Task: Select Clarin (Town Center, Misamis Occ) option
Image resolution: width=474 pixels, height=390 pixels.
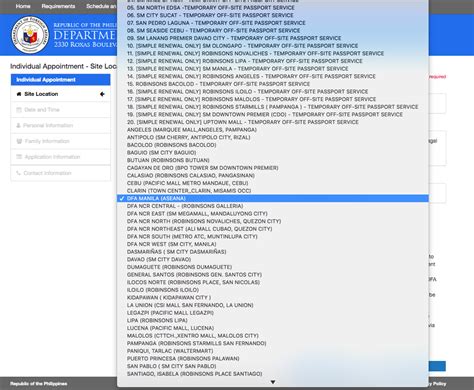Action: click(x=273, y=191)
